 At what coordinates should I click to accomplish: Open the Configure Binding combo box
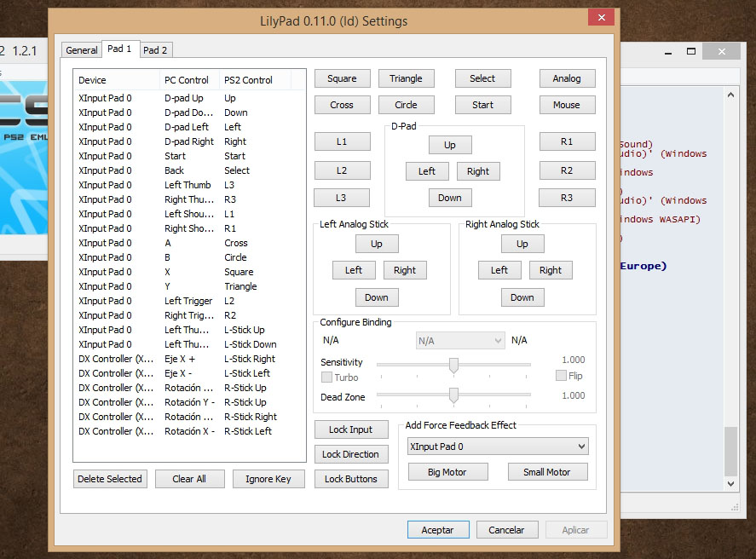460,339
